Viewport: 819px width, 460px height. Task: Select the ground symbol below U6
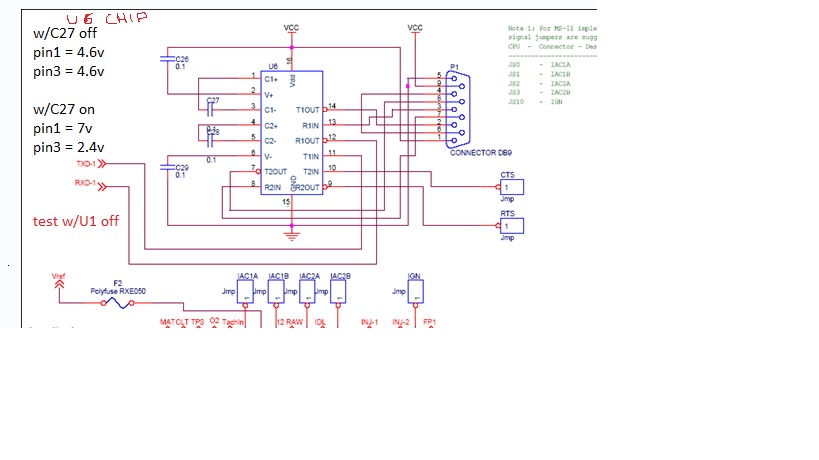(x=291, y=236)
